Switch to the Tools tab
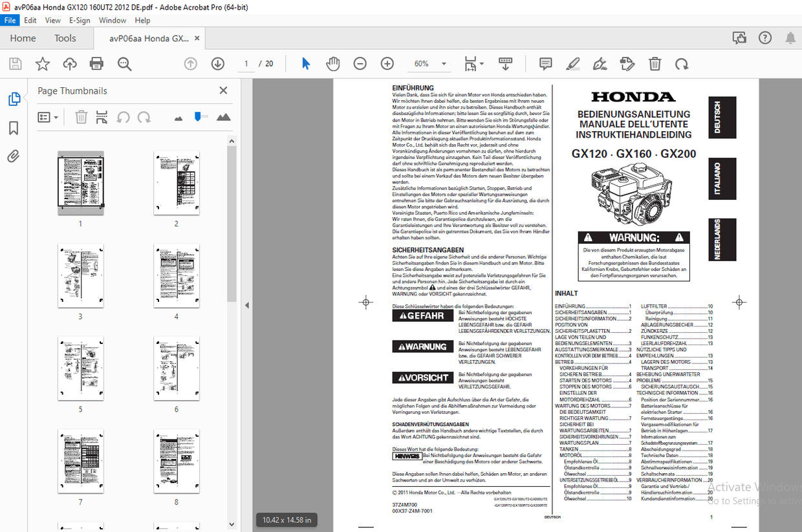This screenshot has width=802, height=532. [65, 38]
